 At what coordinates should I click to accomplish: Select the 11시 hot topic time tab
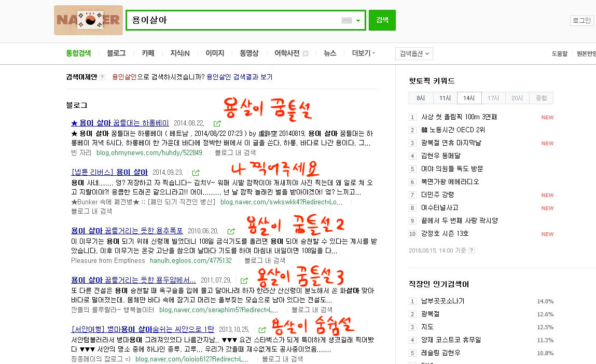(x=445, y=98)
